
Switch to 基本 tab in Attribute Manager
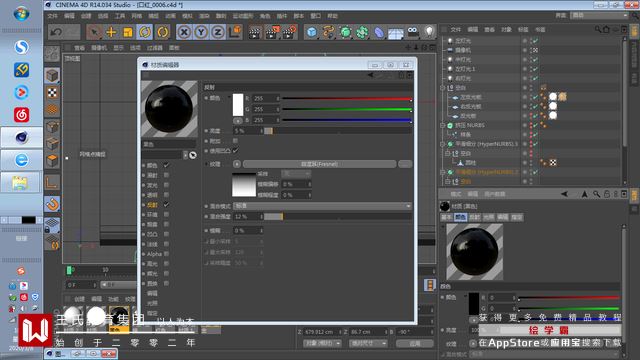[447, 218]
